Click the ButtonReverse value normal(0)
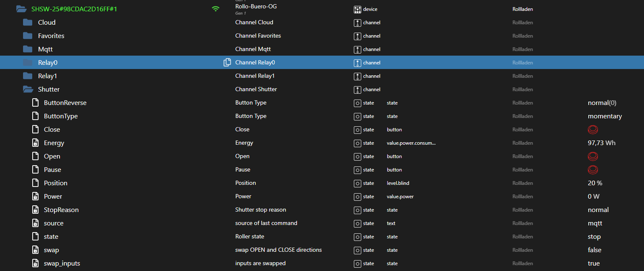644x271 pixels. point(602,103)
